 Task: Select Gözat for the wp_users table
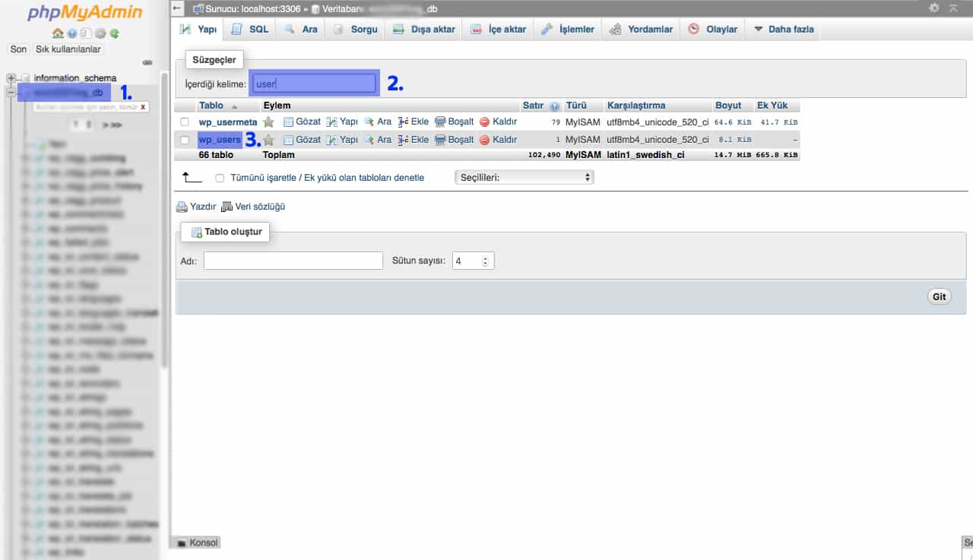pos(308,139)
